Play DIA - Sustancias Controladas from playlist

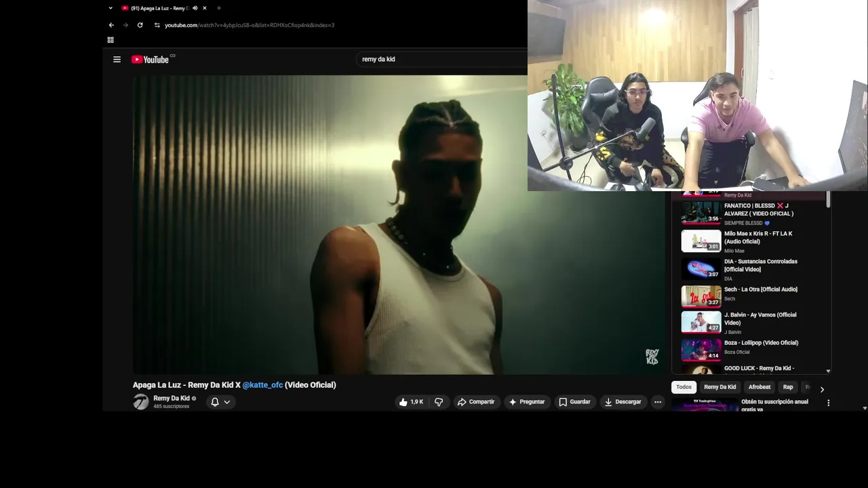pyautogui.click(x=761, y=265)
